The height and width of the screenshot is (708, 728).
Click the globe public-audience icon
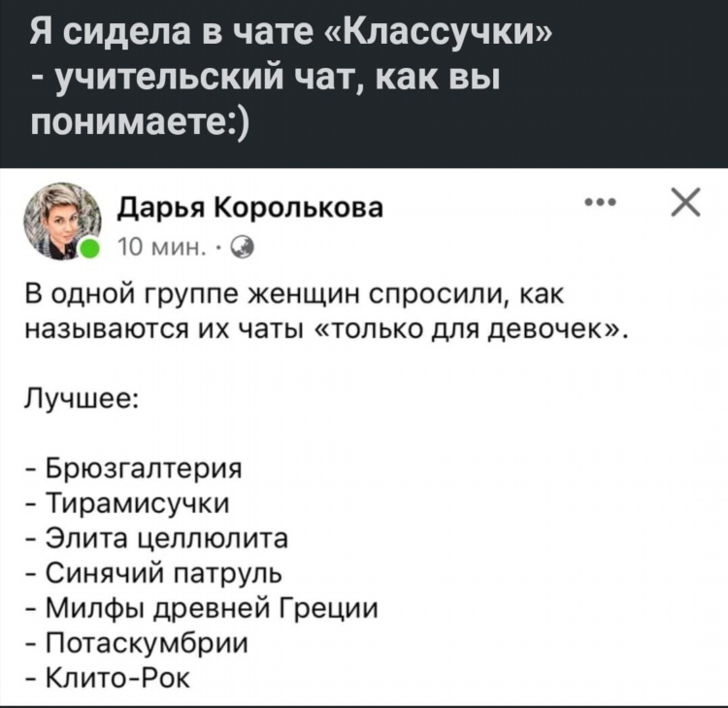(x=243, y=248)
